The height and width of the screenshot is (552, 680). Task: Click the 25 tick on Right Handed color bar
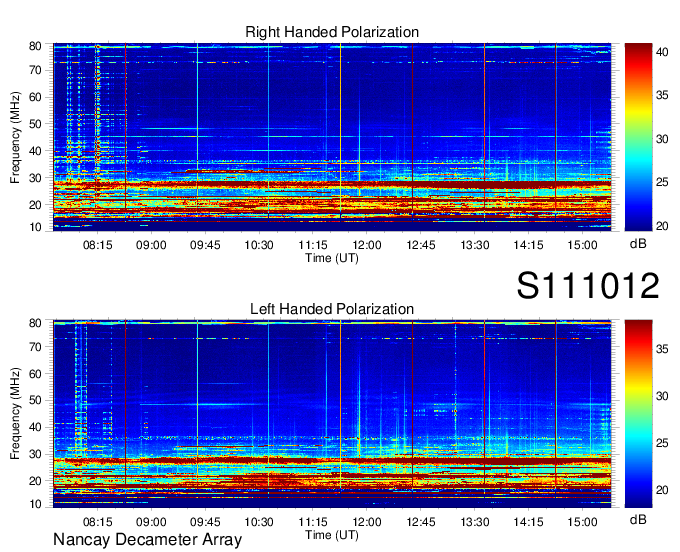(x=662, y=182)
